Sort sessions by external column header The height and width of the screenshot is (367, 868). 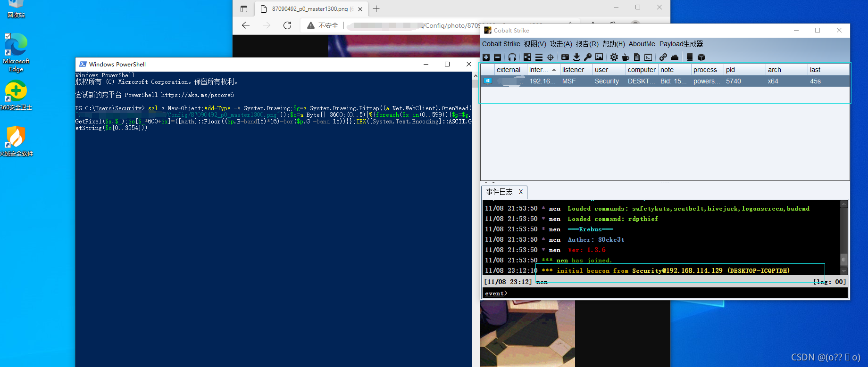coord(510,70)
